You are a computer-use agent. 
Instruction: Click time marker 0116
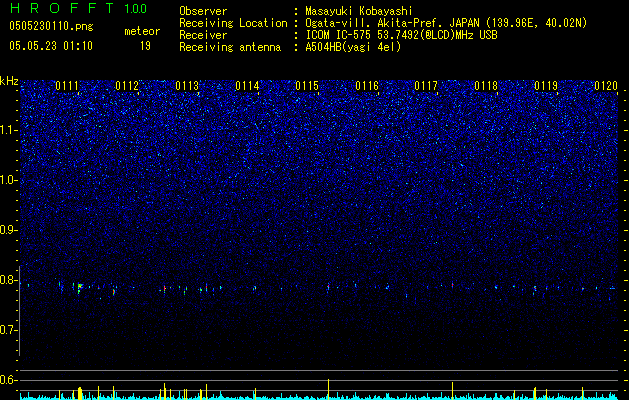point(367,86)
